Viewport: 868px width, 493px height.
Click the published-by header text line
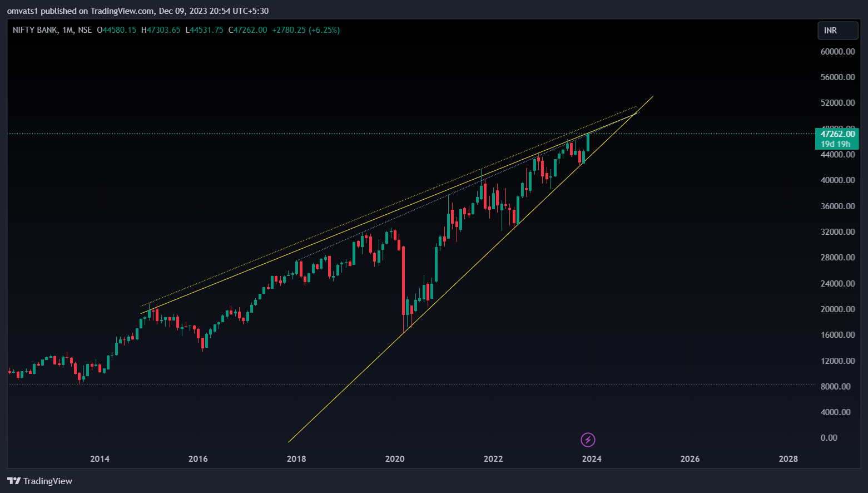[138, 11]
